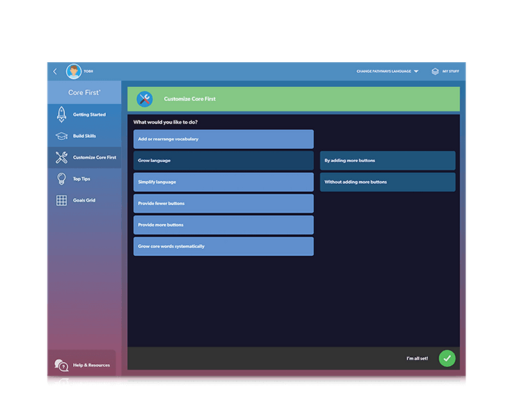
Task: Click the Build Skills graduation cap icon
Action: (62, 136)
